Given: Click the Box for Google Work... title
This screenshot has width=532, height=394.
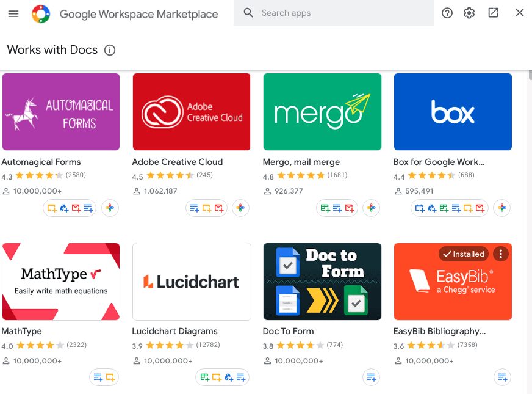Looking at the screenshot, I should tap(439, 162).
